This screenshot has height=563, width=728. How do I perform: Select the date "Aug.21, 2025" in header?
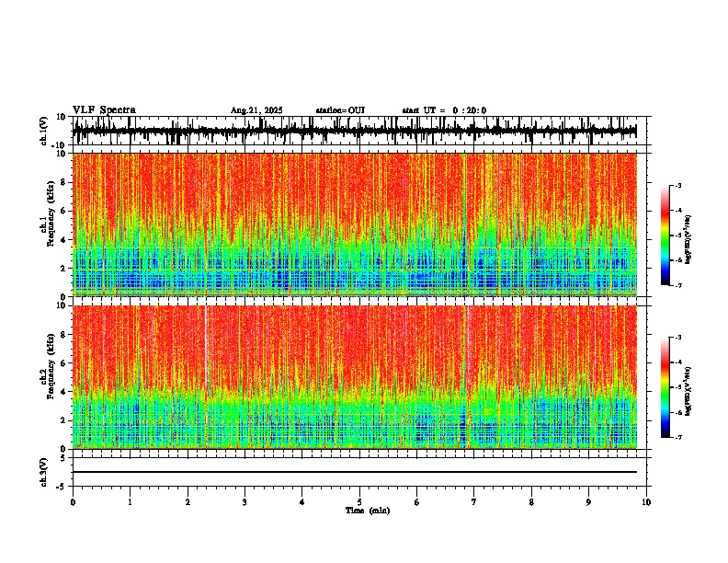click(256, 110)
